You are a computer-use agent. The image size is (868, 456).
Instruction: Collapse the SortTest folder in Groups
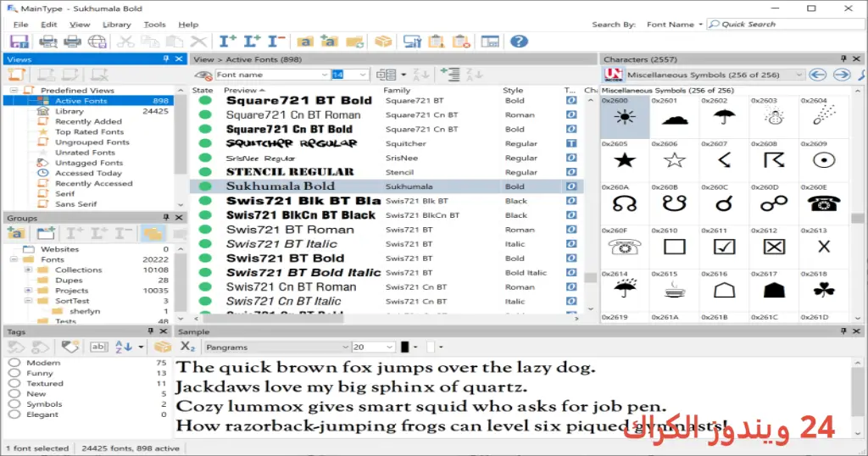(x=28, y=301)
